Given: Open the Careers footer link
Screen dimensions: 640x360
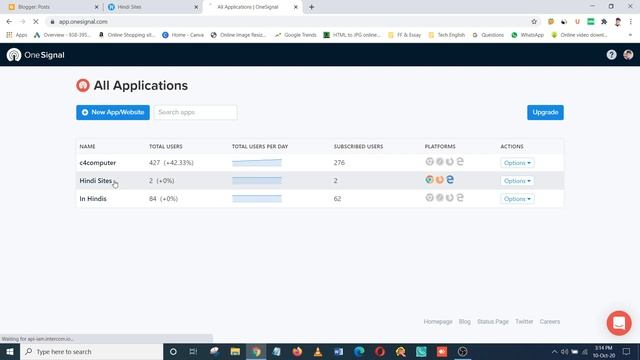Looking at the screenshot, I should [550, 322].
